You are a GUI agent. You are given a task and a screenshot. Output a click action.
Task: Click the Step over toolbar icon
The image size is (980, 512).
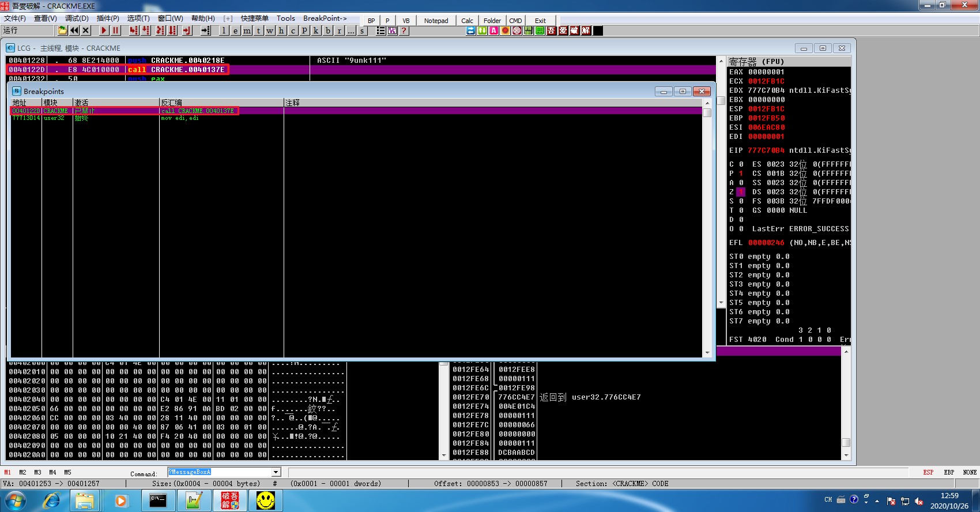click(x=146, y=31)
